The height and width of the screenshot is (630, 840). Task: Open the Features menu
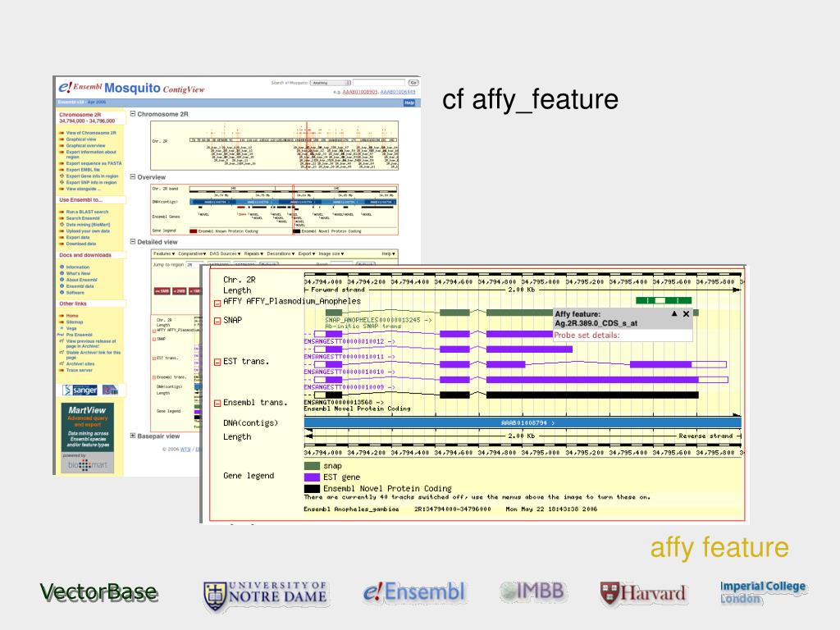coord(164,254)
